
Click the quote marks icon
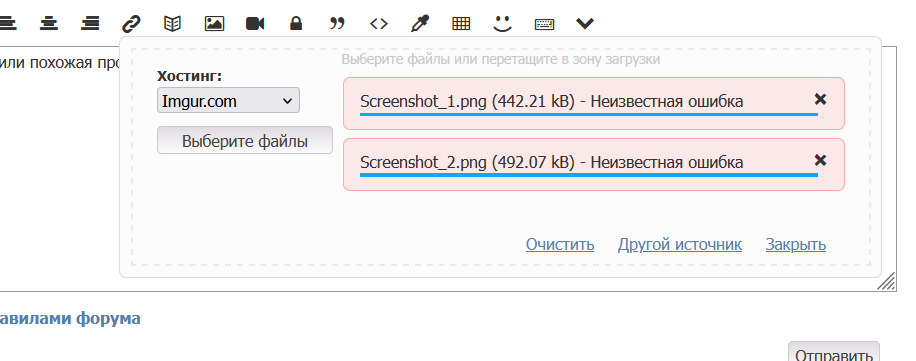pos(337,23)
